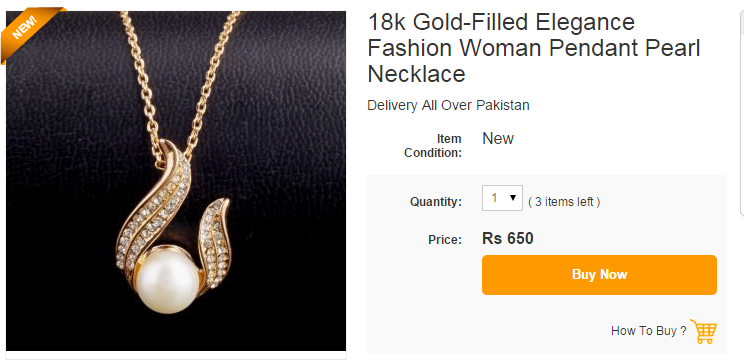Click the Rs 650 price value
This screenshot has width=744, height=360.
point(508,238)
